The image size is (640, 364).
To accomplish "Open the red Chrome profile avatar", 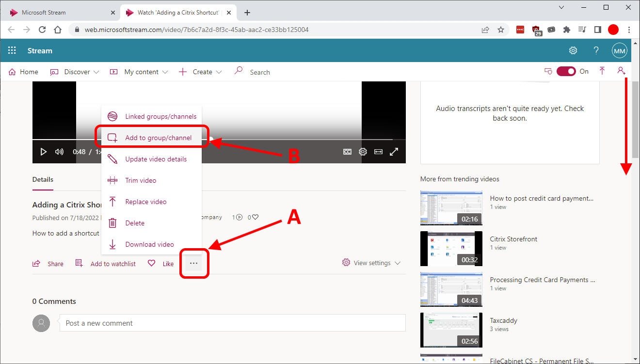I will tap(613, 30).
